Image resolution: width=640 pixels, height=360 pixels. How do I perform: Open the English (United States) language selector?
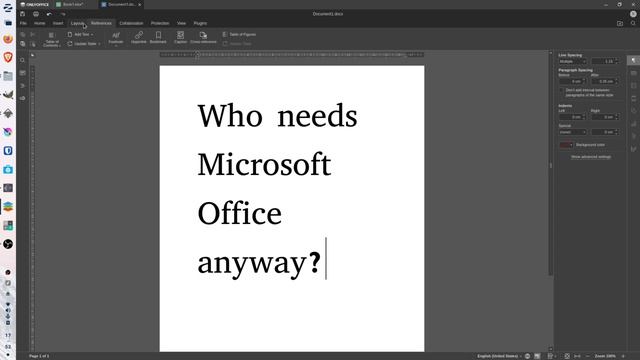[x=499, y=356]
